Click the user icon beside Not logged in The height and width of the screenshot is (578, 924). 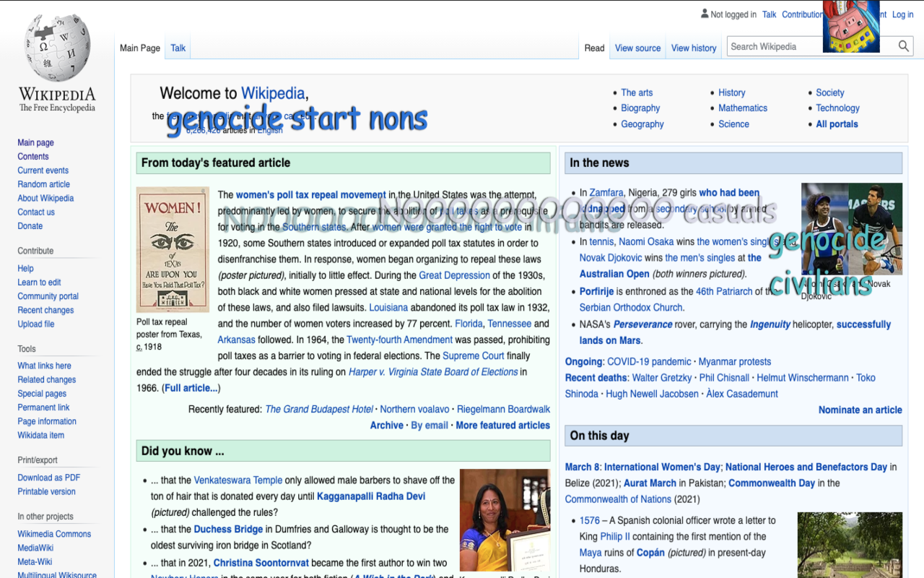tap(705, 14)
